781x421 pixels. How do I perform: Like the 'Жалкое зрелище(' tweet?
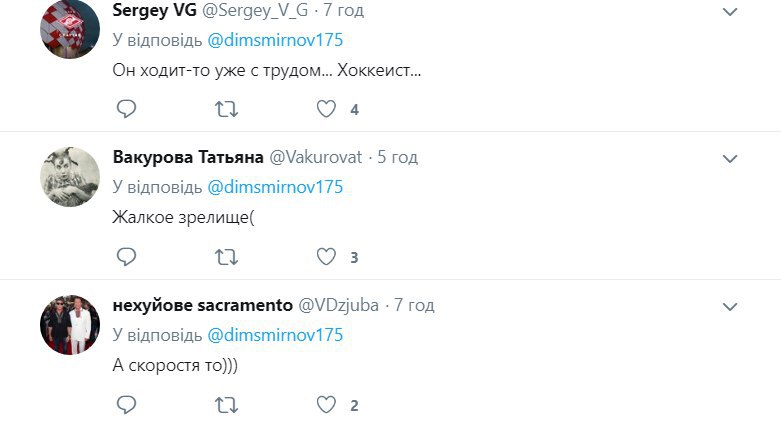[x=326, y=257]
